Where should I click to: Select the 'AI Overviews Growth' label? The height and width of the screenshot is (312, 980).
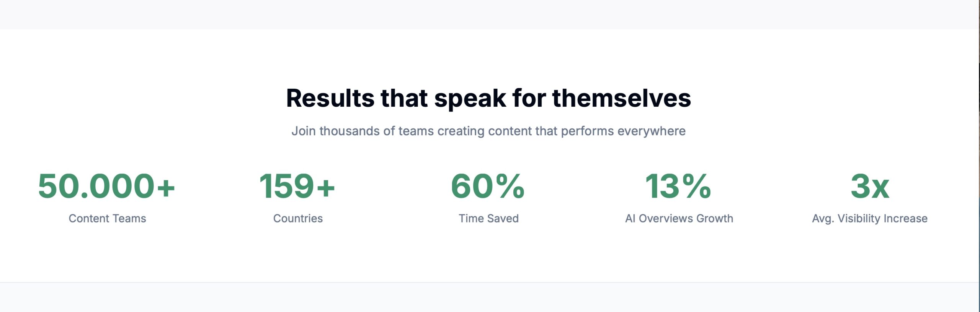(x=679, y=218)
